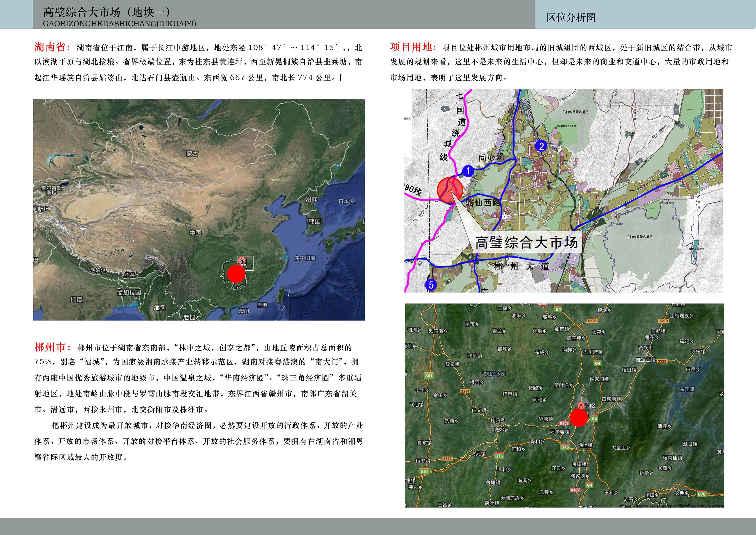Click the translucent red circle project site
This screenshot has width=756, height=535.
(x=450, y=190)
